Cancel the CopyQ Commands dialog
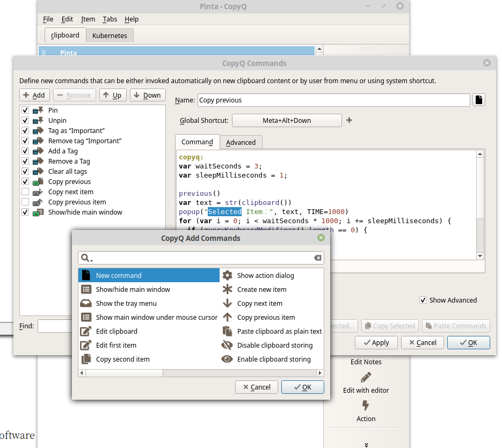The width and height of the screenshot is (502, 448). click(423, 342)
